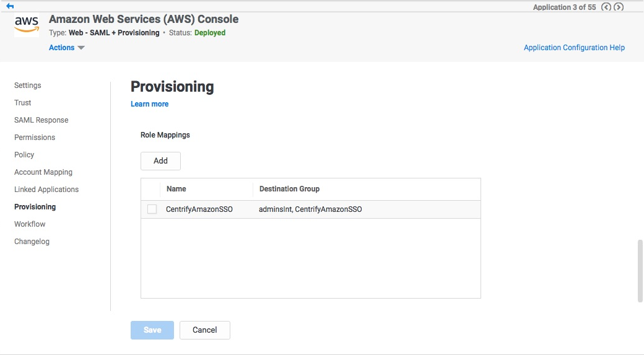Screen dimensions: 644x355
Task: Go to next application arrow
Action: (619, 7)
